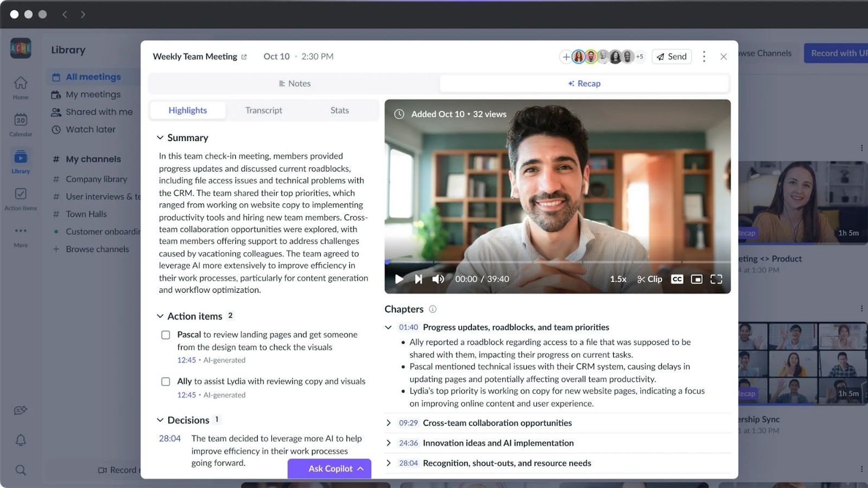The width and height of the screenshot is (868, 488).
Task: Check off Ally's action item
Action: click(x=165, y=381)
